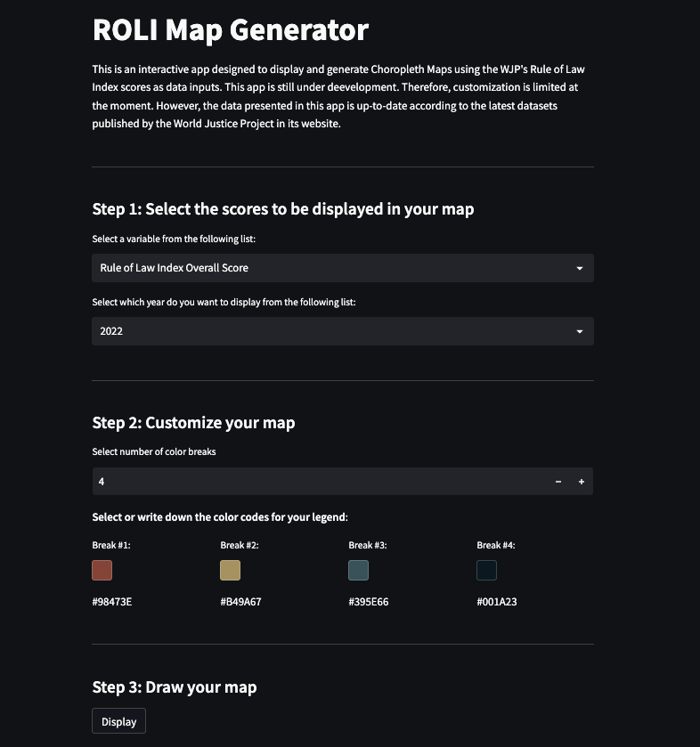The width and height of the screenshot is (700, 747).
Task: Open Break #1 red color picker
Action: [x=102, y=570]
